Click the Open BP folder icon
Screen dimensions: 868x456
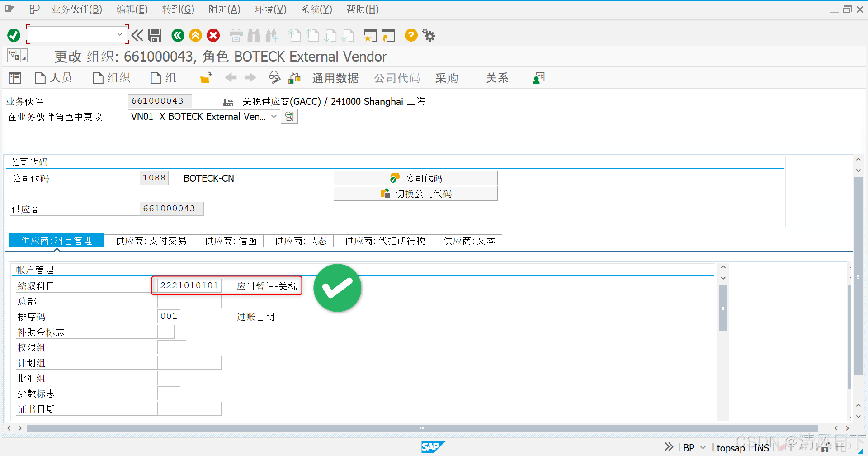pos(206,78)
